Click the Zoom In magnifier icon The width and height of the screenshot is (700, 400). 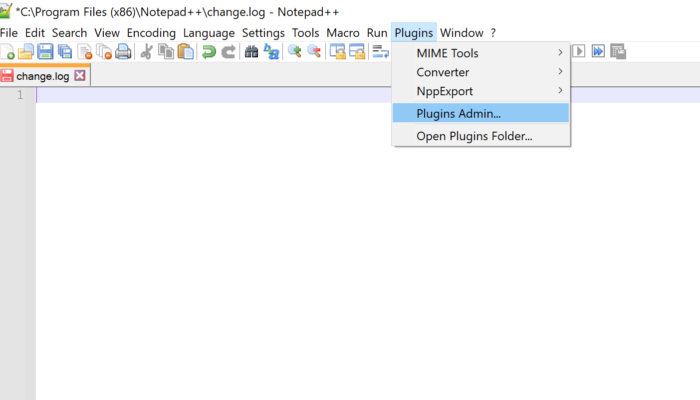(295, 52)
